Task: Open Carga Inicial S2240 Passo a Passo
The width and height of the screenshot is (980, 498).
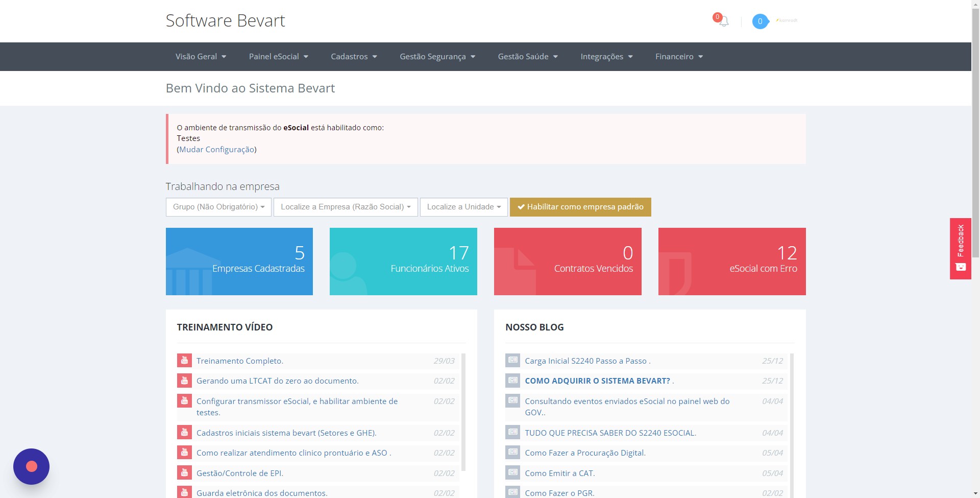Action: coord(587,361)
